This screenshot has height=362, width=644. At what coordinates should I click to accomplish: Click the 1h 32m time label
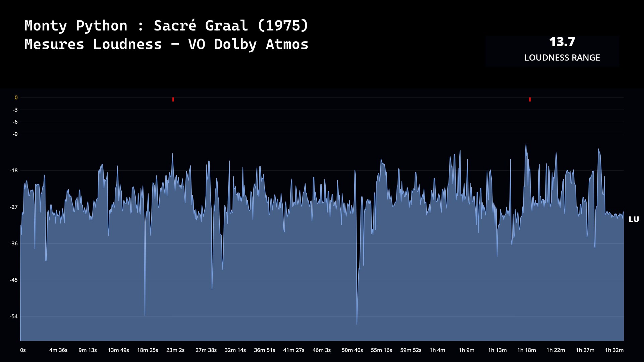[614, 350]
